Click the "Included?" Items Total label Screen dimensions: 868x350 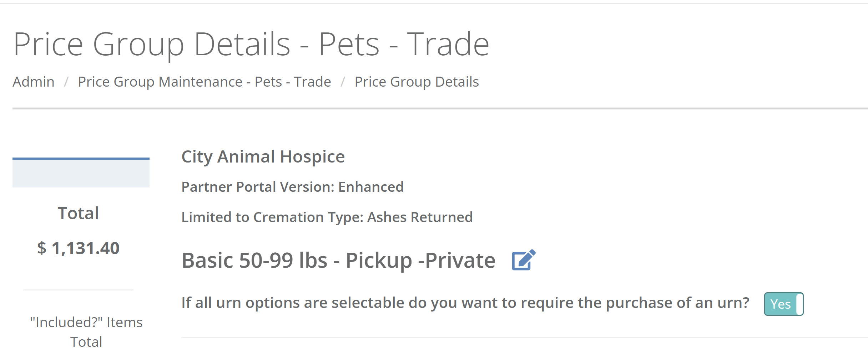pyautogui.click(x=86, y=332)
